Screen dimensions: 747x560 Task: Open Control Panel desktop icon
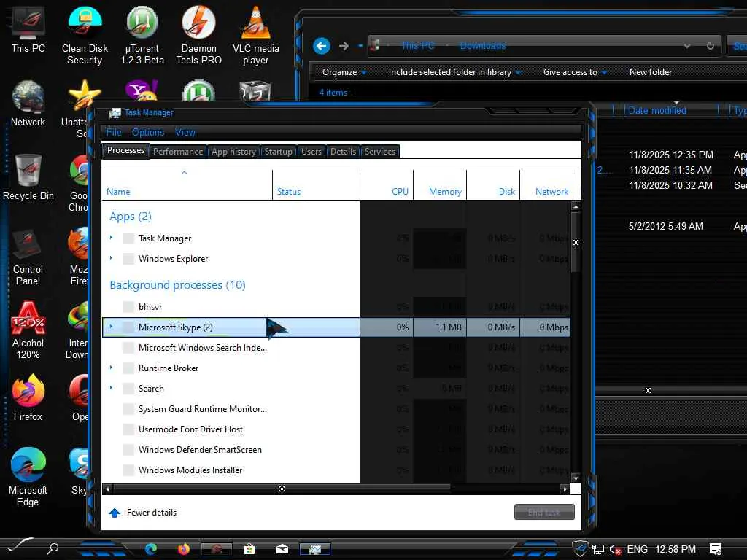(x=28, y=257)
